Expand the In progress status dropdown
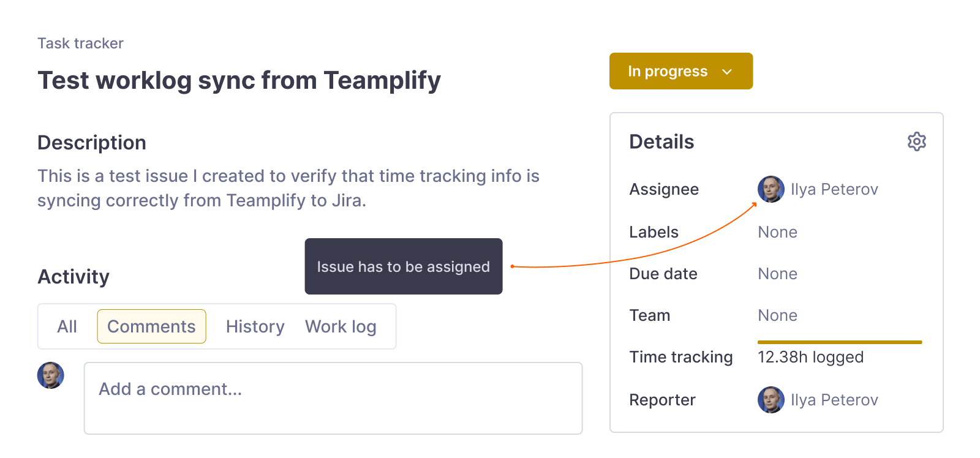Viewport: 980px width, 458px height. coord(680,71)
